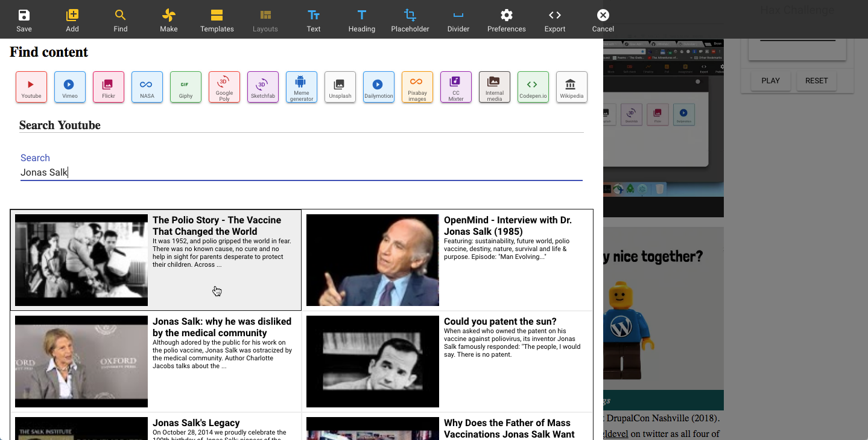Select the Vimeo source
The image size is (868, 440).
[x=70, y=87]
